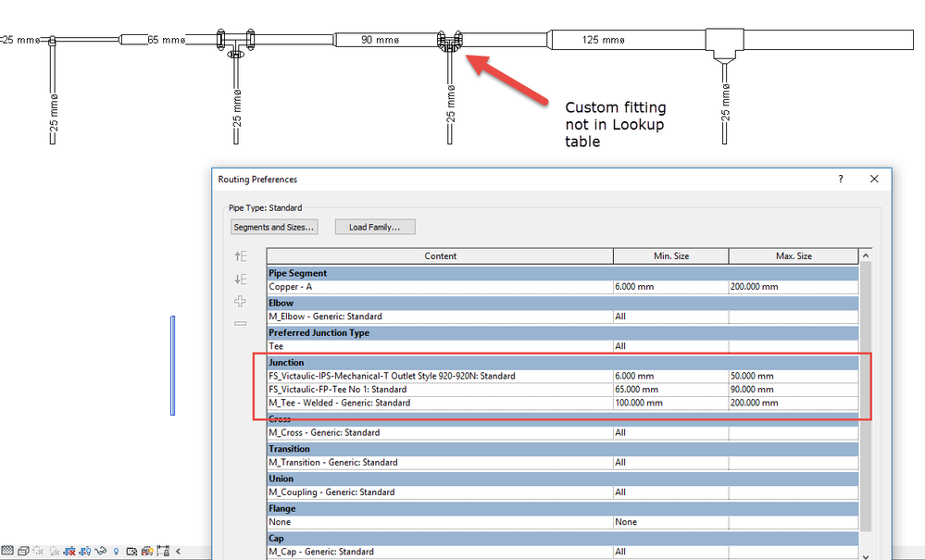Click the Elbow group header

tap(563, 303)
